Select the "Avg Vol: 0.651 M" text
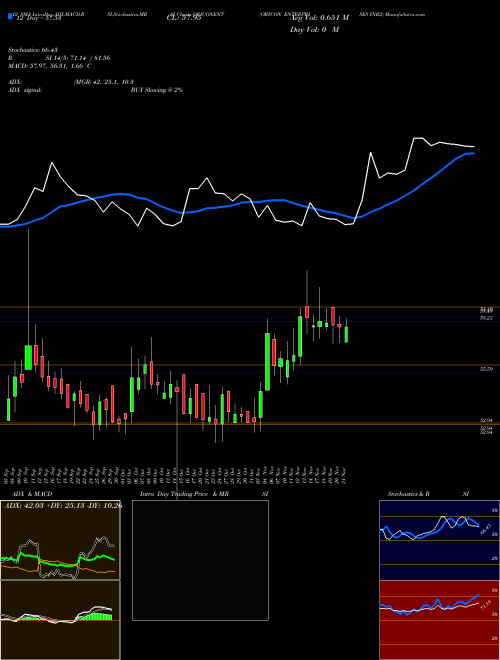The height and width of the screenshot is (660, 500). coord(320,18)
